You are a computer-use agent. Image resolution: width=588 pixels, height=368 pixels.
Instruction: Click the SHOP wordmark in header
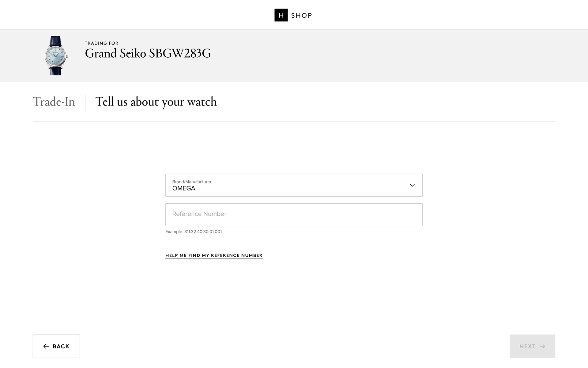[x=301, y=15]
